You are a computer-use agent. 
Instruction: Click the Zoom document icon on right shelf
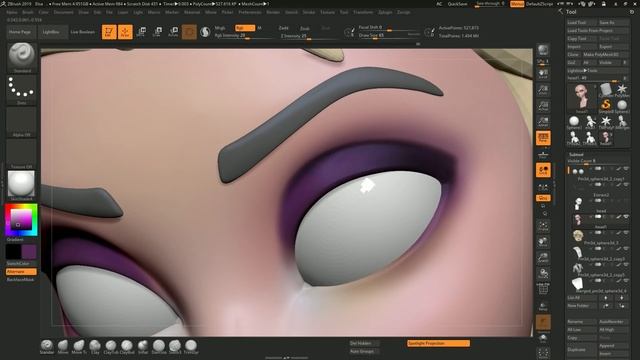(543, 90)
